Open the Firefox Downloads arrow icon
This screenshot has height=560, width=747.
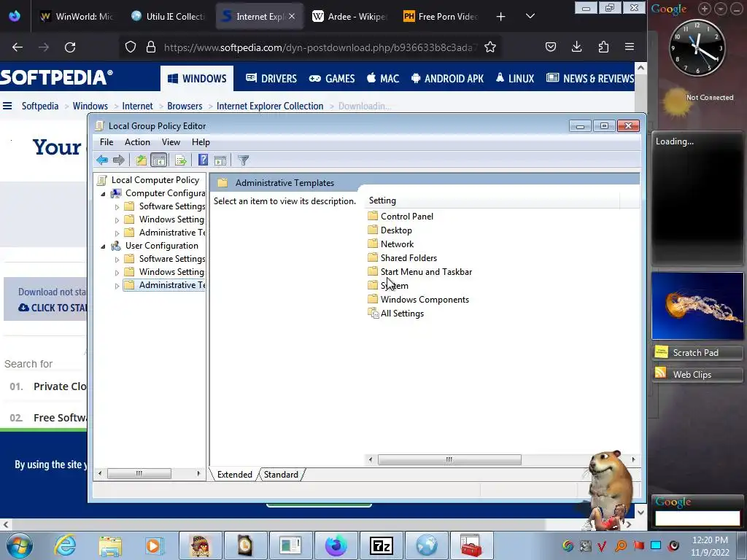coord(576,47)
